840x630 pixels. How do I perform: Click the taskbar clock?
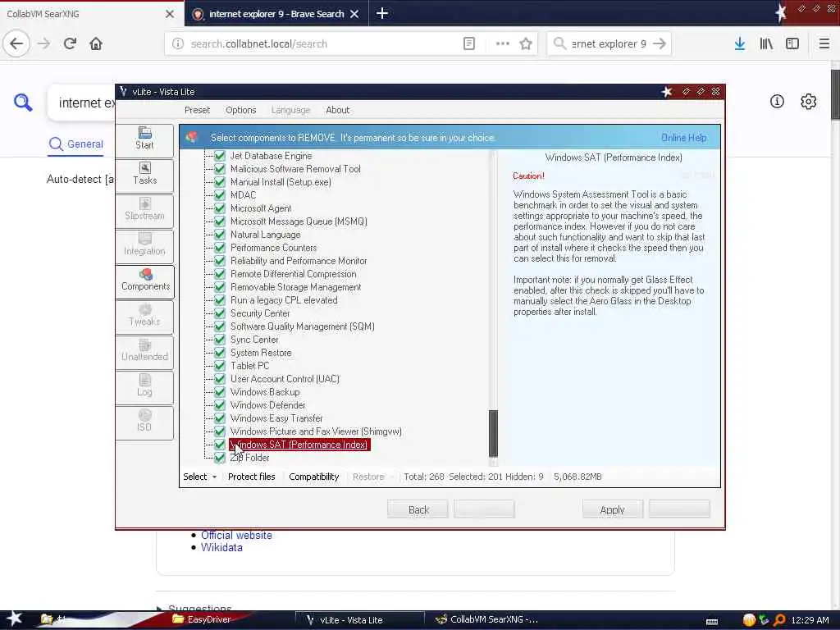pyautogui.click(x=810, y=620)
